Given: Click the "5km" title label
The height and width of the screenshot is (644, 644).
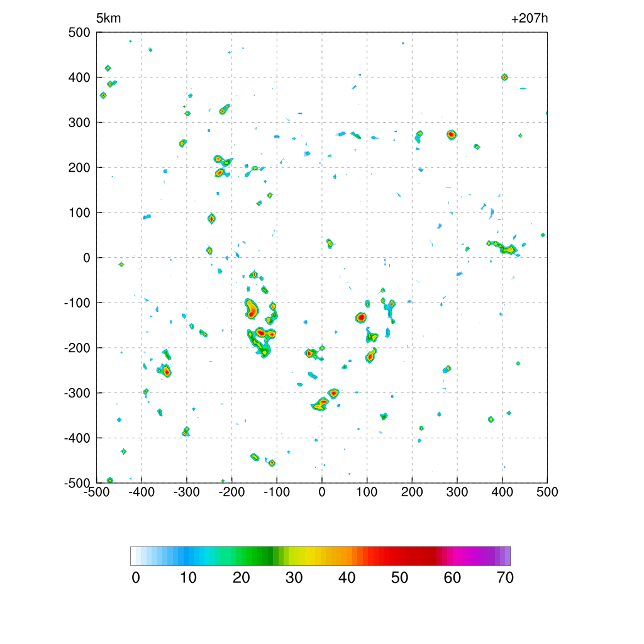Looking at the screenshot, I should [108, 18].
